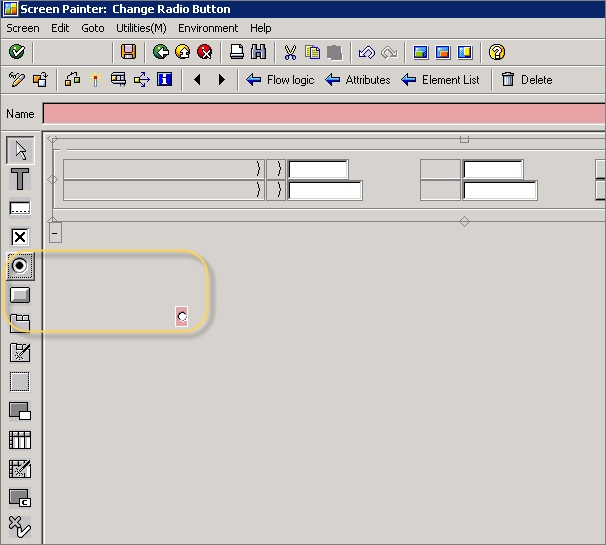Click the first blue layout editor icon

420,52
